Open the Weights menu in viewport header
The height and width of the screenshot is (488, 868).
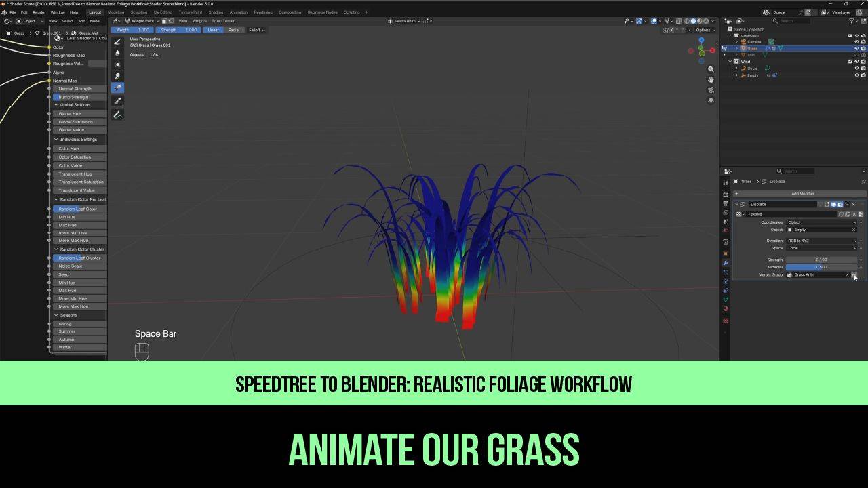[x=199, y=21]
